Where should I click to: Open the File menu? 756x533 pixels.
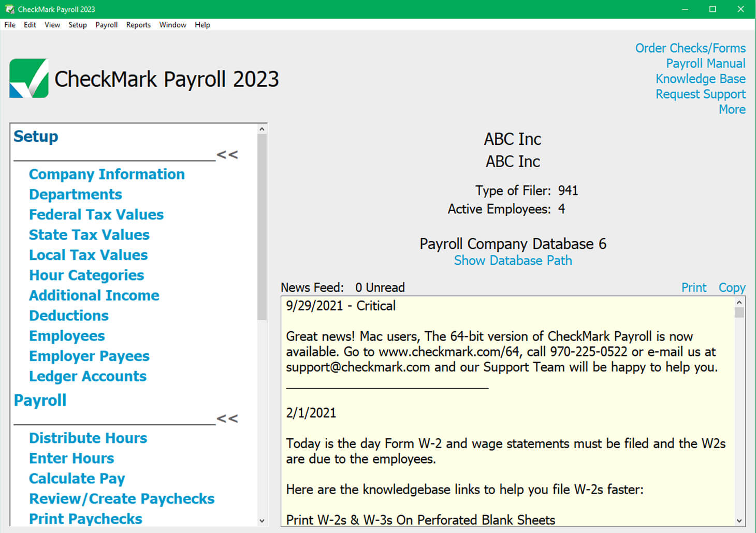point(10,25)
